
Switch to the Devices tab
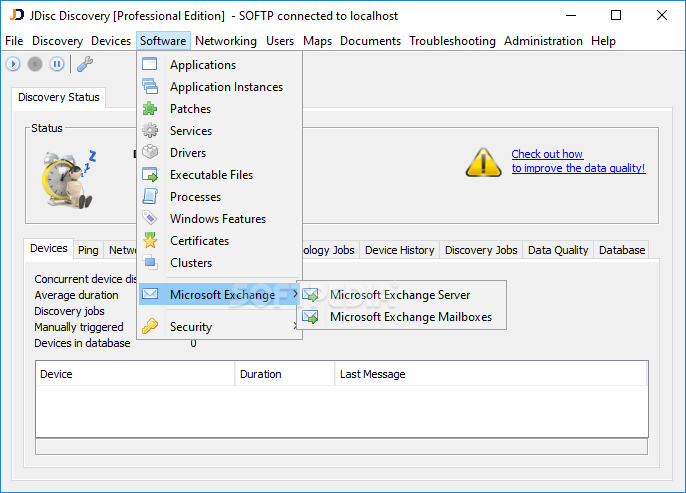pos(49,248)
